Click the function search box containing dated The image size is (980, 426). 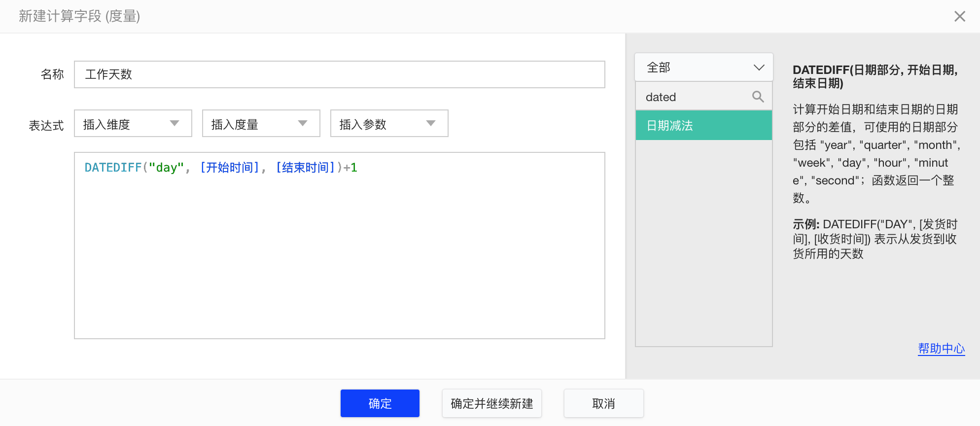[704, 97]
